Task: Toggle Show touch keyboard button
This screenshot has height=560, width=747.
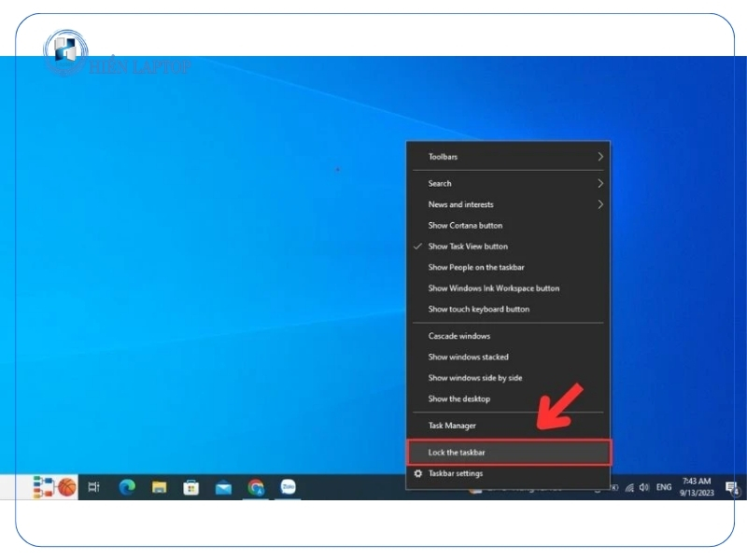Action: click(508, 309)
